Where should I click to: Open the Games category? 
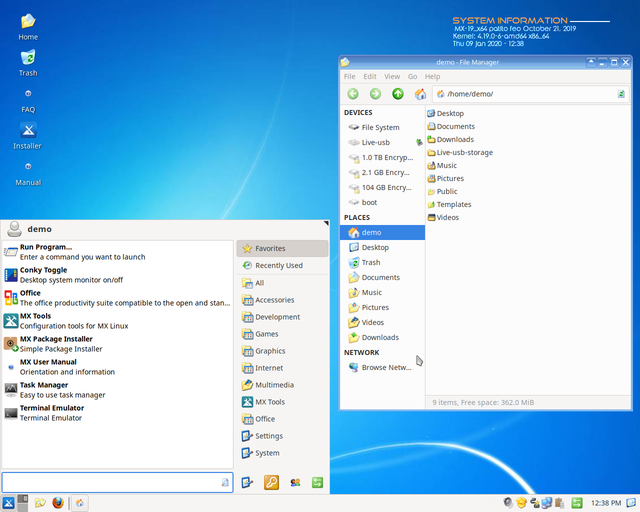click(x=282, y=334)
